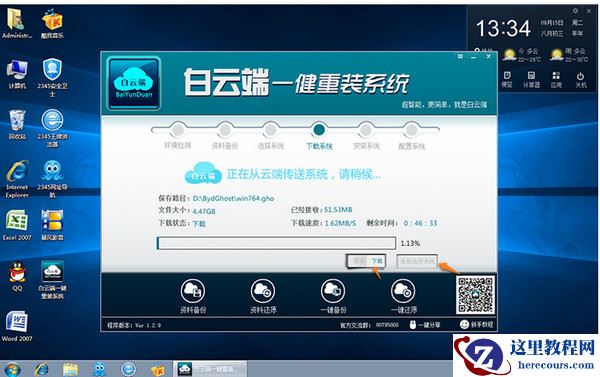Image resolution: width=600 pixels, height=377 pixels.
Task: Launch the 酷我音乐 desktop shortcut
Action: coord(52,23)
